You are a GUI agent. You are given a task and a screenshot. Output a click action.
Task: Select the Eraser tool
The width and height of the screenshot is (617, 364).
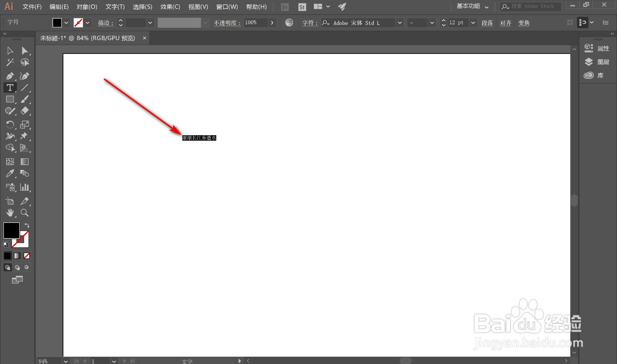click(x=25, y=111)
